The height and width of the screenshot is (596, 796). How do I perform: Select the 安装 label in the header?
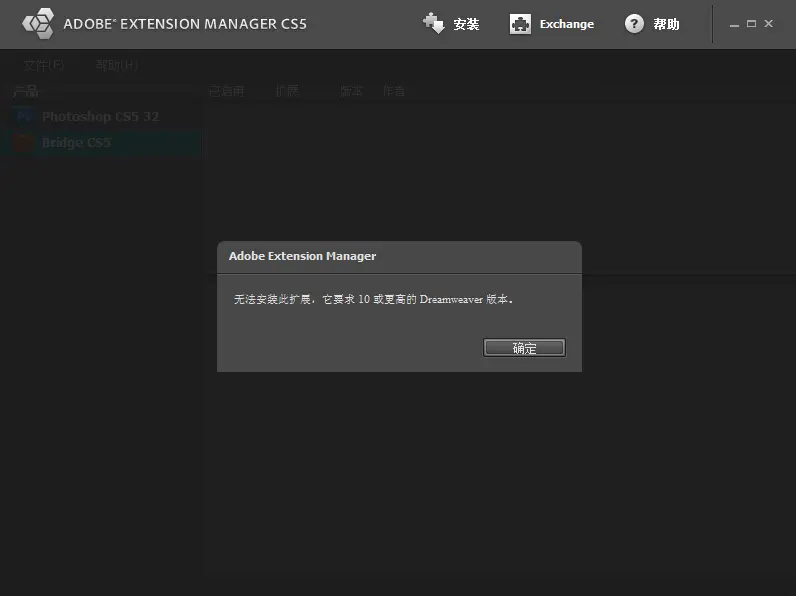pyautogui.click(x=466, y=24)
